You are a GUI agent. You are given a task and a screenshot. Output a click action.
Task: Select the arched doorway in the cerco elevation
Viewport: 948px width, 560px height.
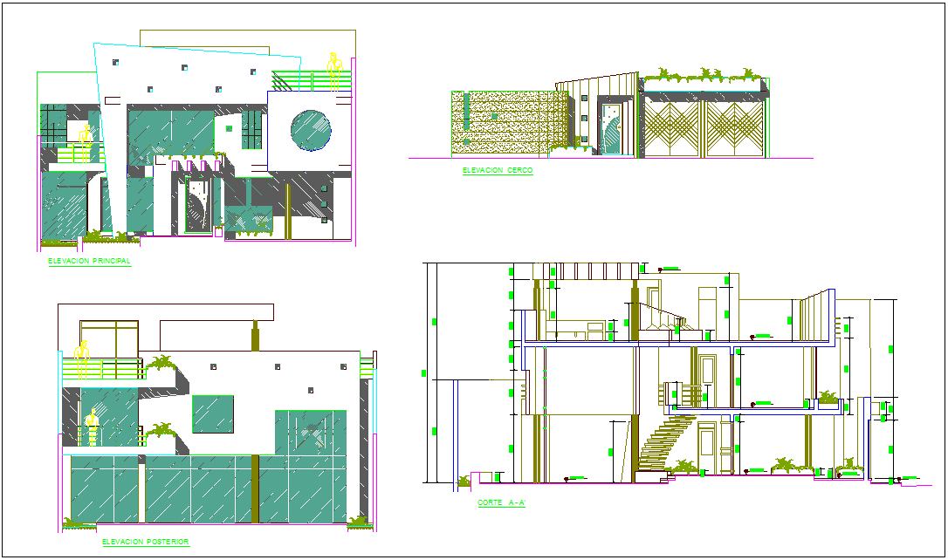(613, 131)
